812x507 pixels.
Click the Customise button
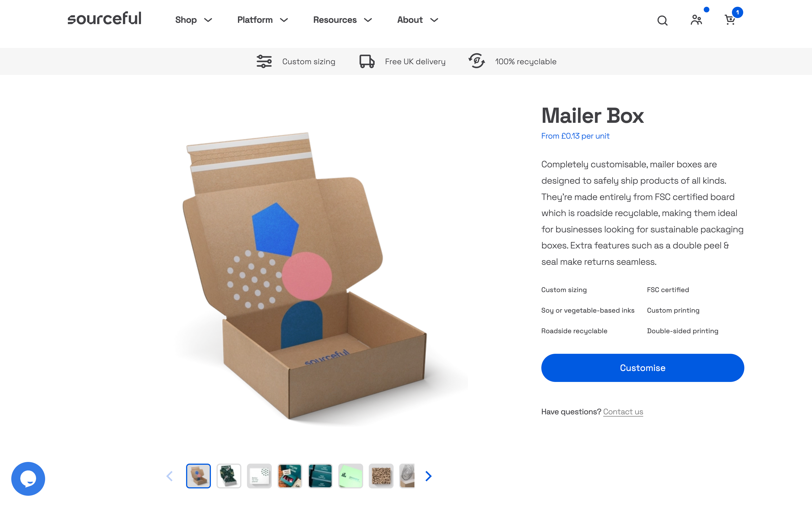[x=642, y=368]
